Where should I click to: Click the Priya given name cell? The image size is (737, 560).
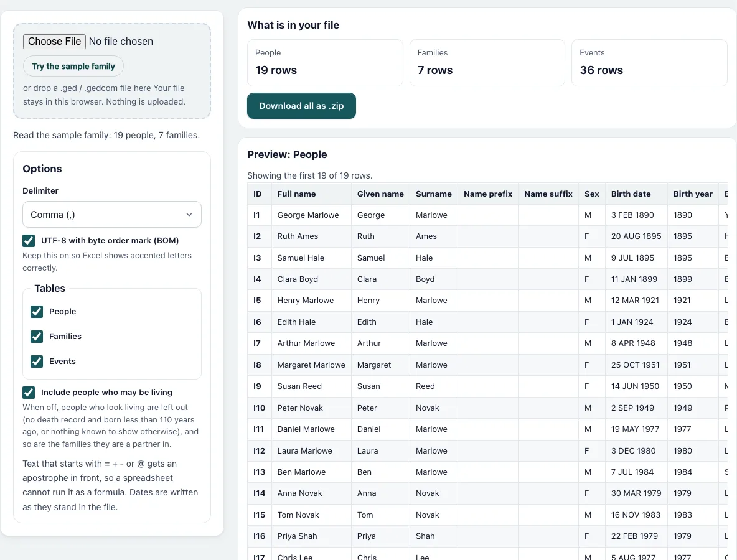381,536
